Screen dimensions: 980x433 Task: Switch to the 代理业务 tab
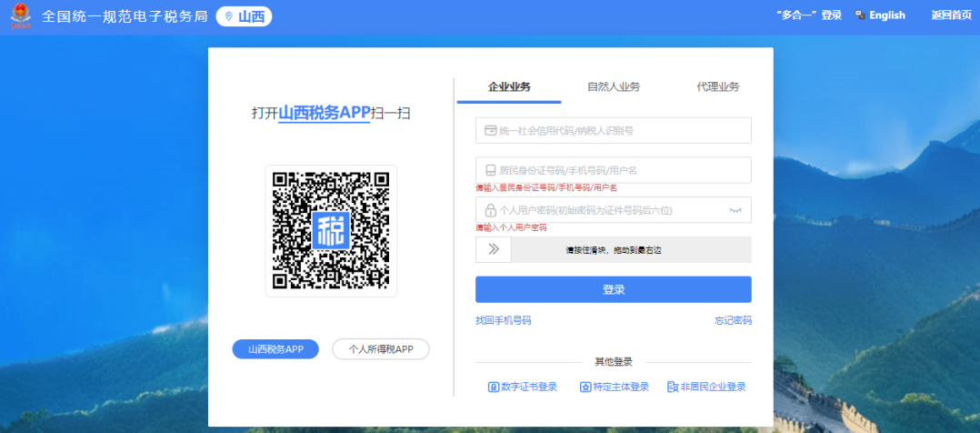click(717, 87)
